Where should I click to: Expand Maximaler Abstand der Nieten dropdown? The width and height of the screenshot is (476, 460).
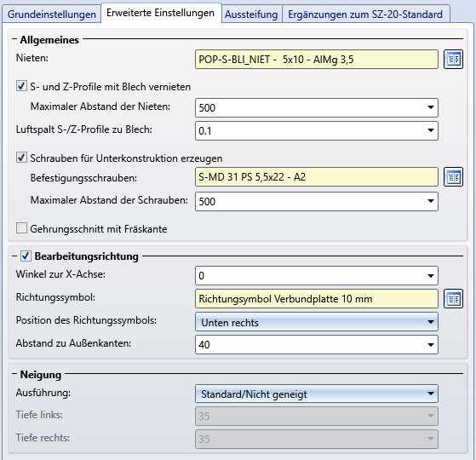(431, 107)
